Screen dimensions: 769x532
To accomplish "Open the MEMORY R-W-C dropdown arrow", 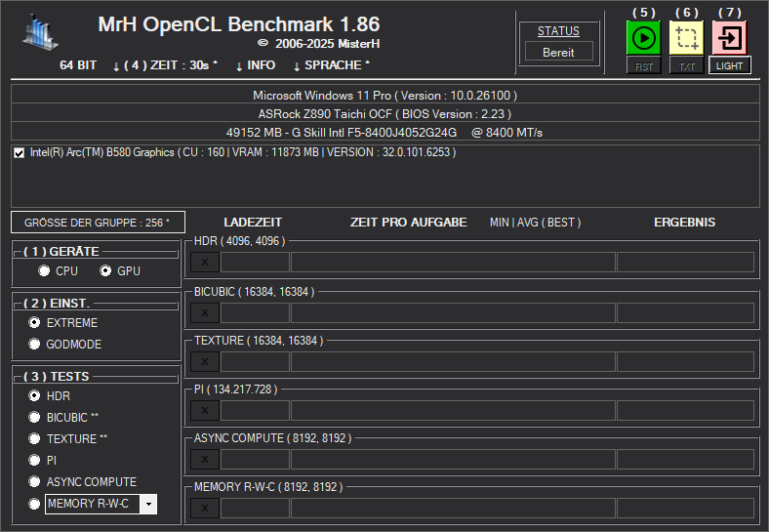I will (x=148, y=504).
